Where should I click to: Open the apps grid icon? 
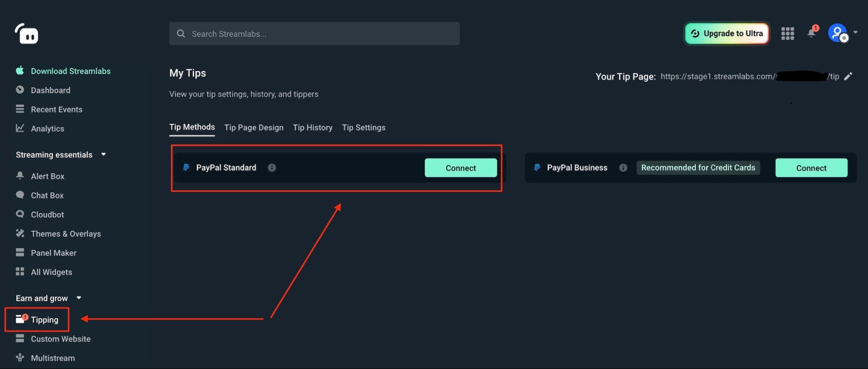787,33
